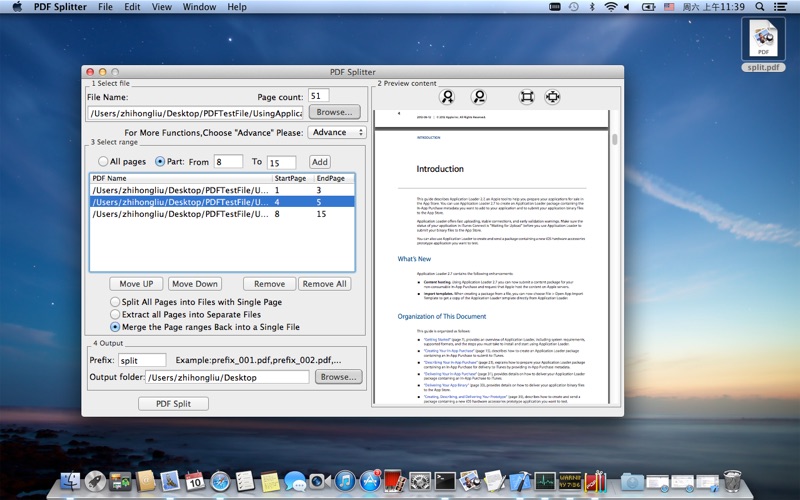
Task: Click the zoom out preview icon
Action: click(x=479, y=97)
